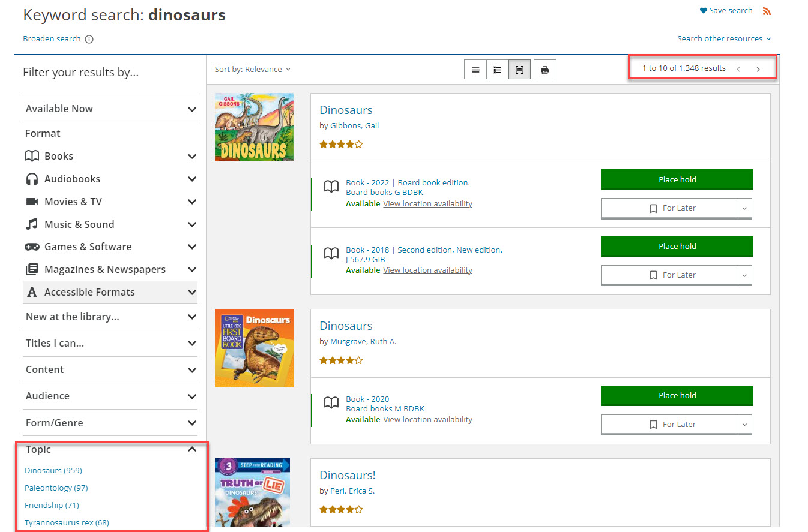
Task: Click For Later on Musgrave's Dinosaurs book
Action: pyautogui.click(x=669, y=424)
